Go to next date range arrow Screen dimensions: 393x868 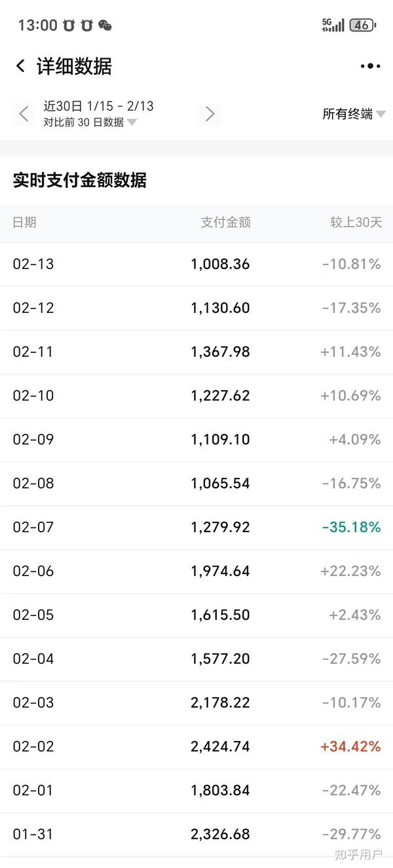(x=210, y=114)
